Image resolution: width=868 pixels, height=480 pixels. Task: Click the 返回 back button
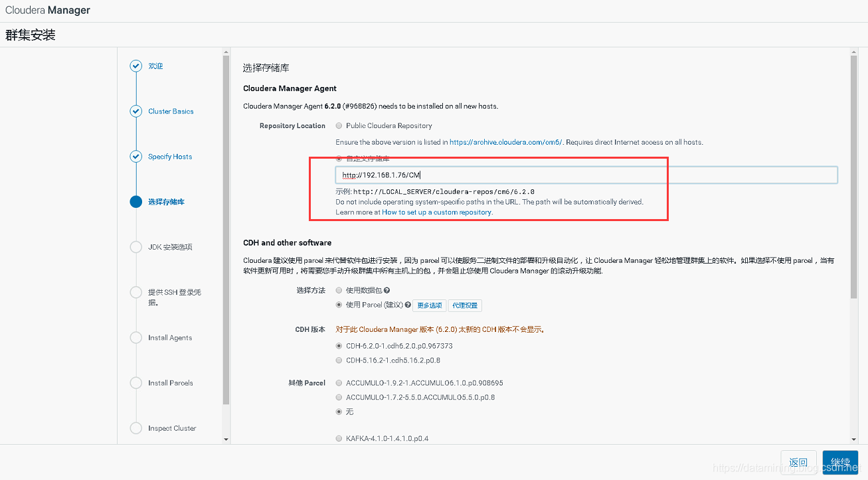[798, 463]
